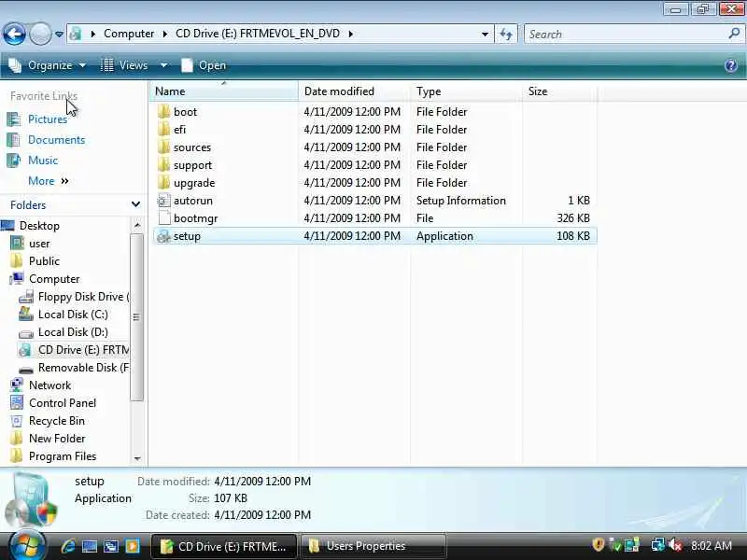Sort by the Size column header
This screenshot has width=747, height=560.
[x=559, y=91]
